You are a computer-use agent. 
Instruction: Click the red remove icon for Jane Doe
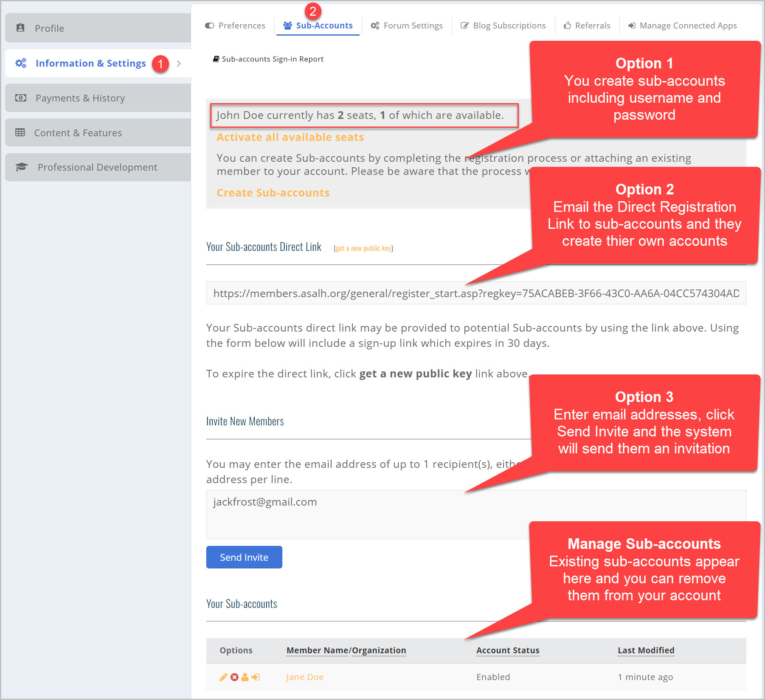coord(234,677)
